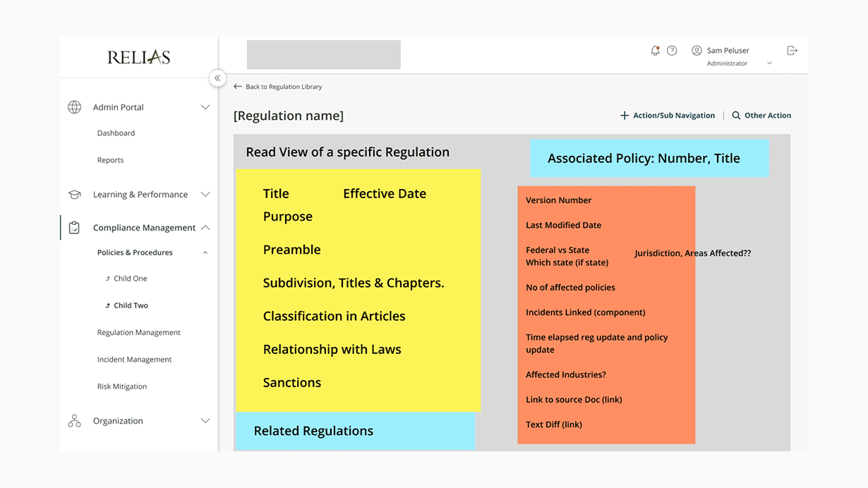Select Incident Management menu item
The image size is (868, 488).
tap(134, 360)
